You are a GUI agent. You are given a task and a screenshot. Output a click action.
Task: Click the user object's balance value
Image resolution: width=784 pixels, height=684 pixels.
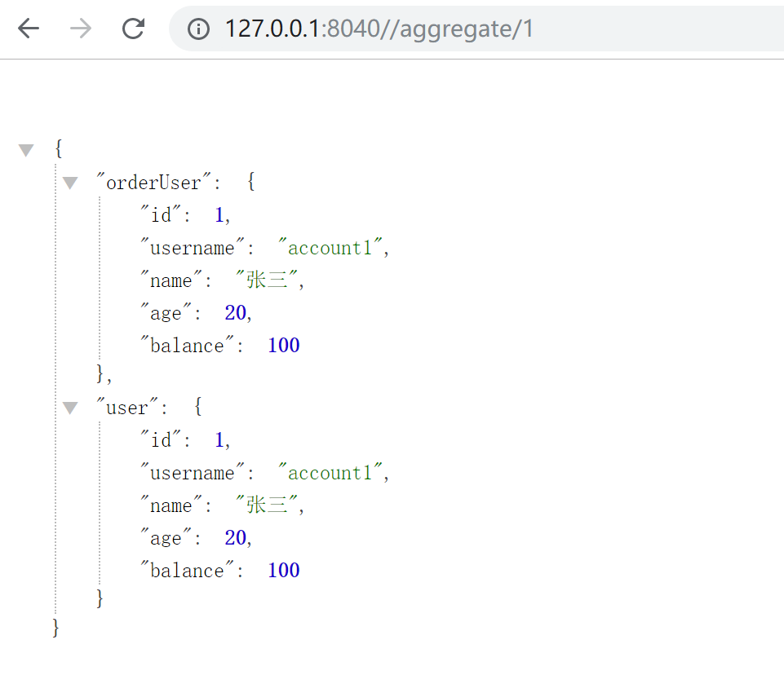pyautogui.click(x=284, y=571)
